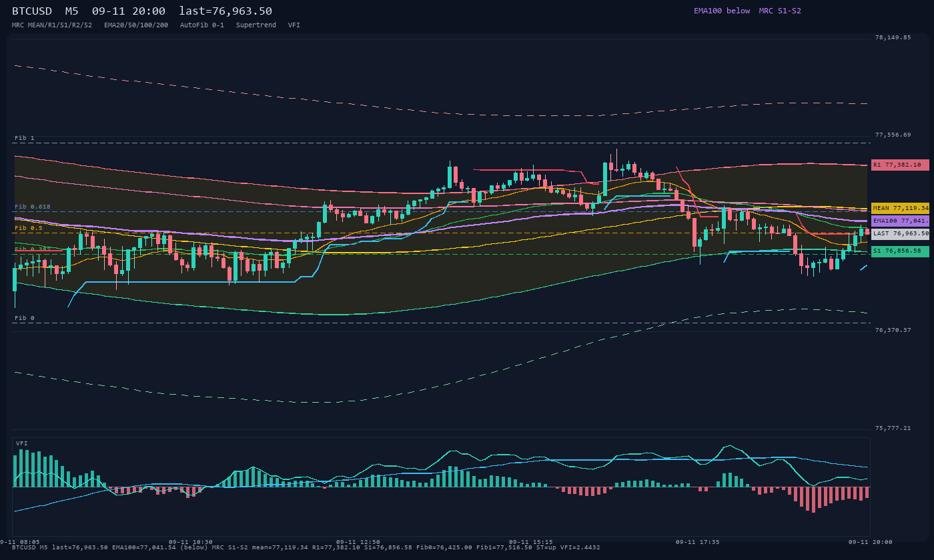Select the EMA20/50/100/200 legend entry
Viewport: 934px width, 560px height.
136,25
